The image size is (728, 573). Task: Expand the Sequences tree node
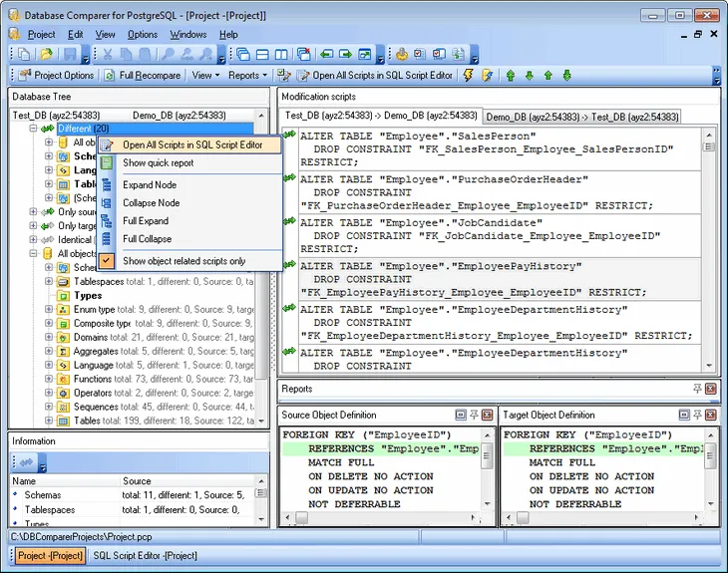(x=49, y=407)
